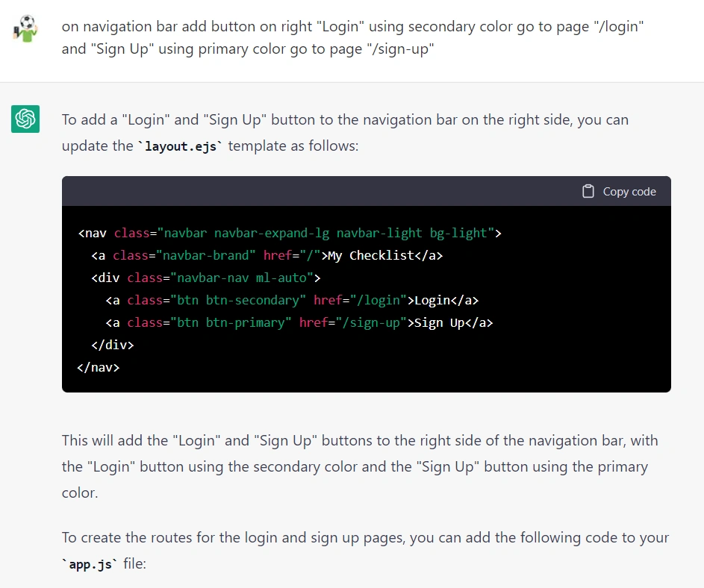Click the inline code app.js
This screenshot has height=588, width=704.
click(90, 564)
